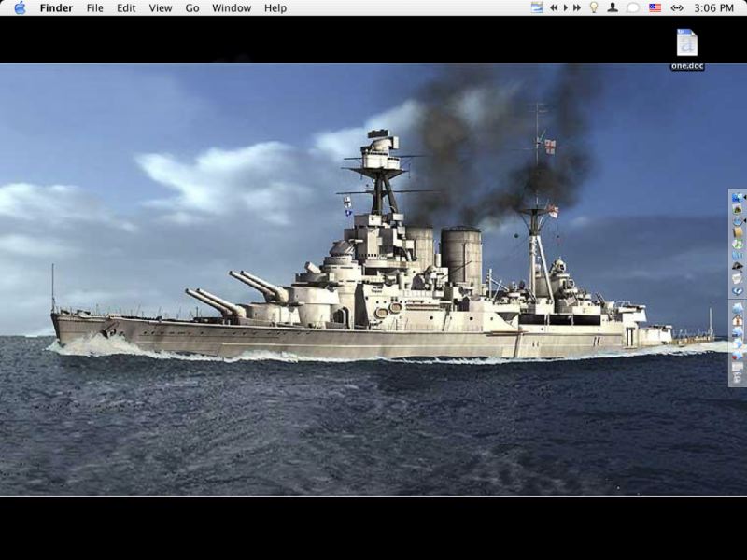
Task: Open the Help menu
Action: (x=275, y=7)
